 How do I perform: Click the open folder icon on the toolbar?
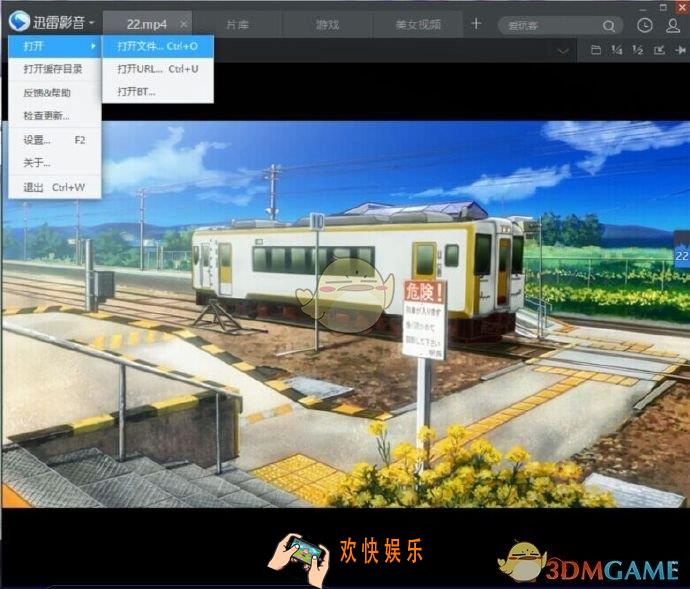point(596,50)
